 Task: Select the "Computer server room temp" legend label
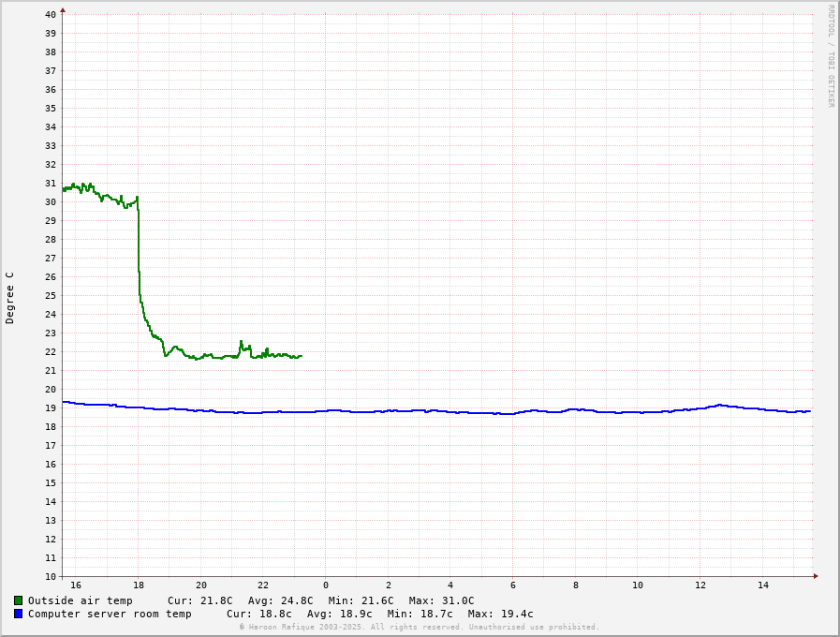click(110, 614)
